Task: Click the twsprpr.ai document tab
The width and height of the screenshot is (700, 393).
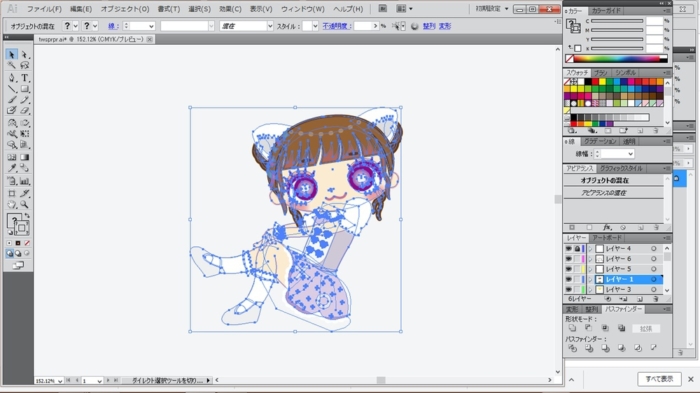Action: tap(91, 39)
